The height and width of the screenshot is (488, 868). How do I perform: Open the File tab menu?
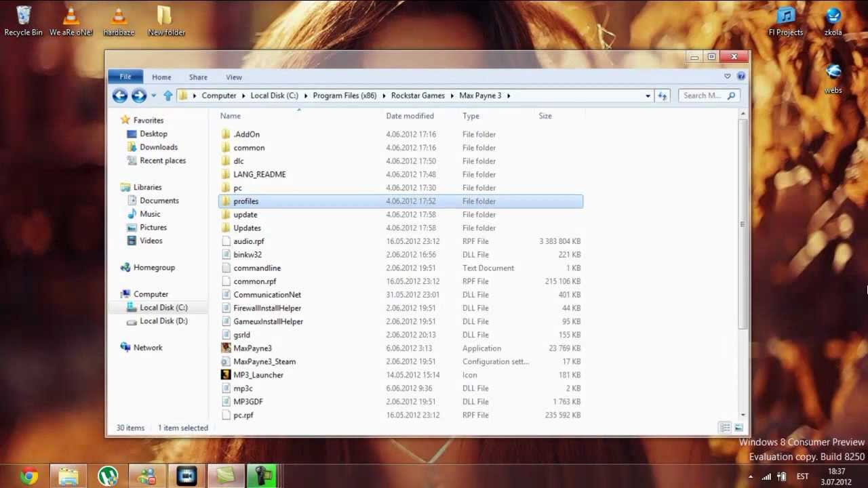coord(125,77)
